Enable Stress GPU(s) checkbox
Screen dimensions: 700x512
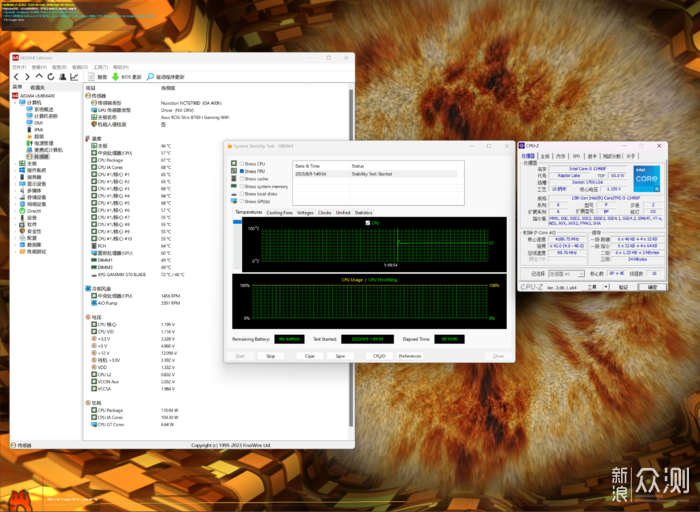(242, 201)
